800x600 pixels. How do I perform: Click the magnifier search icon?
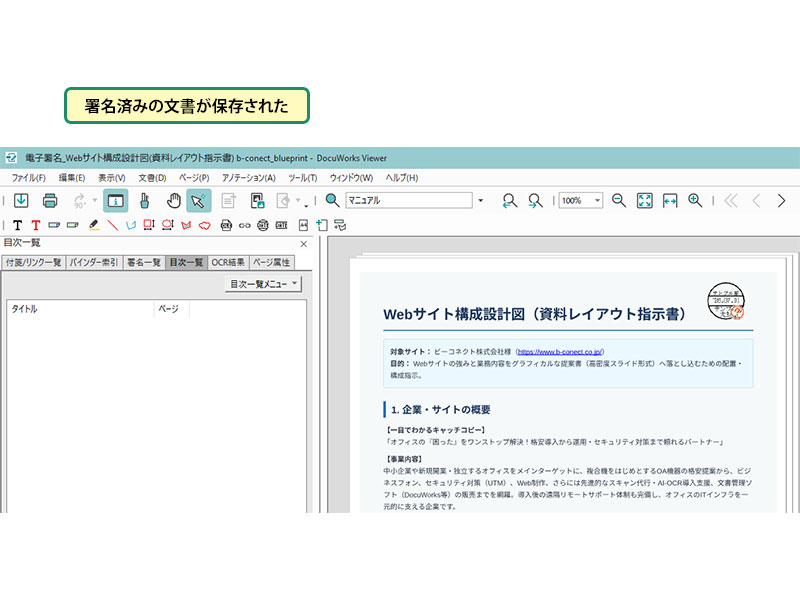332,201
